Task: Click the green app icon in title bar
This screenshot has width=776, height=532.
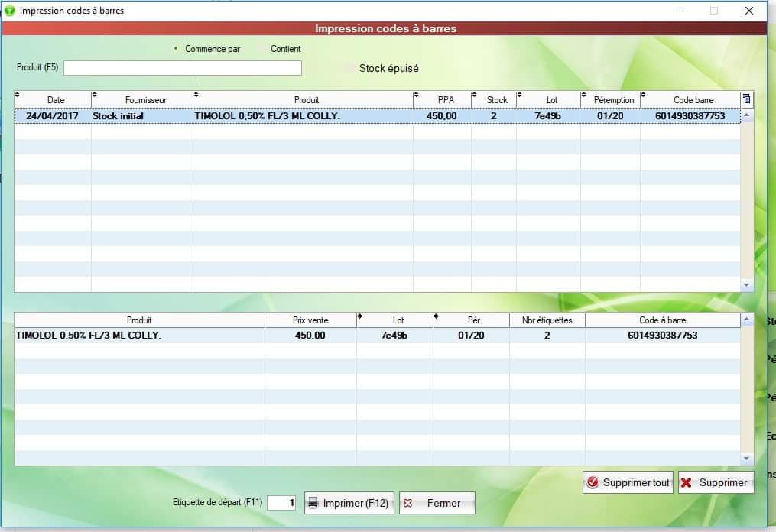Action: coord(9,11)
